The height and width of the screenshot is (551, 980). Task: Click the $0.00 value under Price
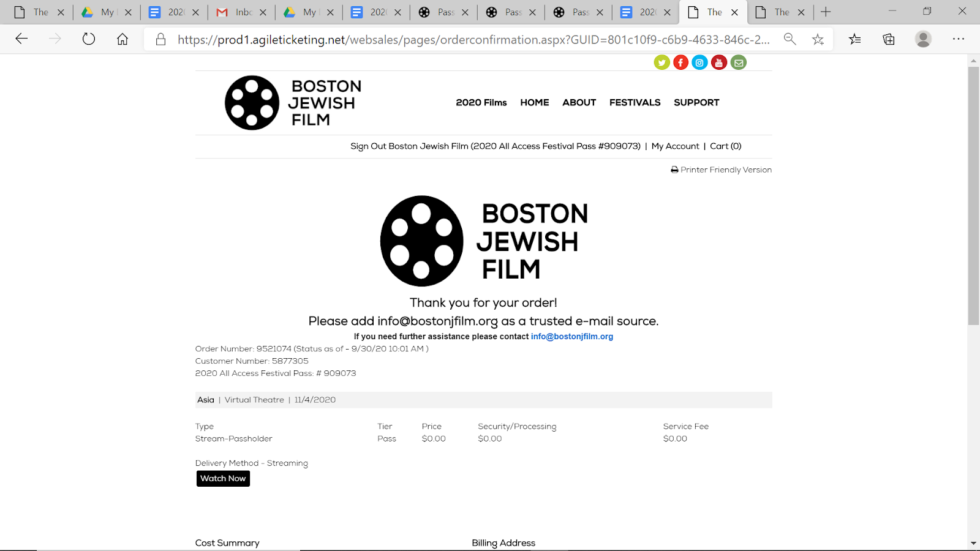click(x=434, y=439)
